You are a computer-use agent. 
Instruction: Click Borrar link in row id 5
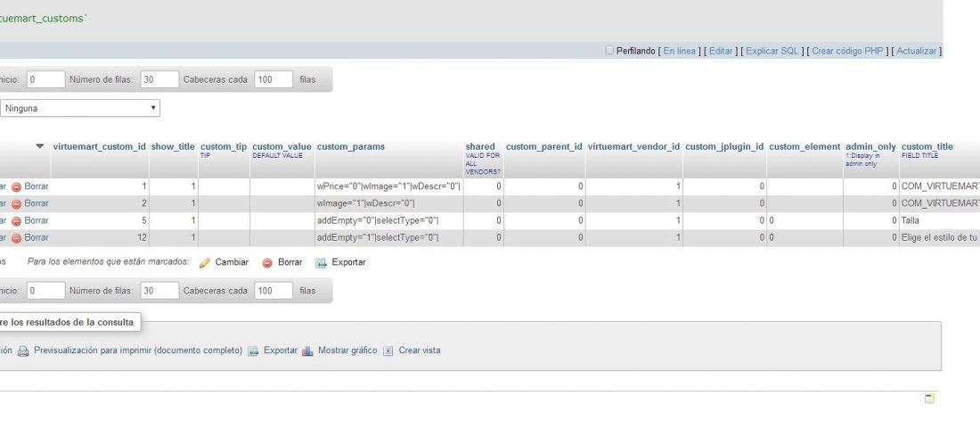37,220
